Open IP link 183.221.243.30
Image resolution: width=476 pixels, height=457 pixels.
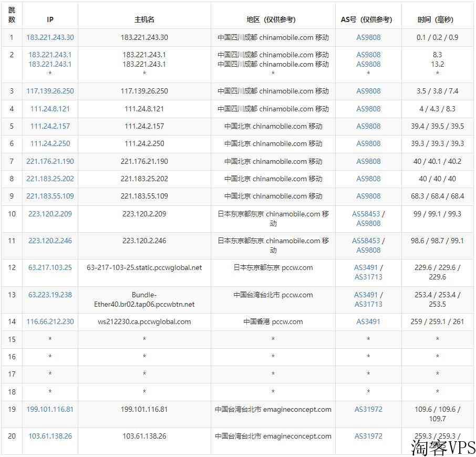pos(50,37)
